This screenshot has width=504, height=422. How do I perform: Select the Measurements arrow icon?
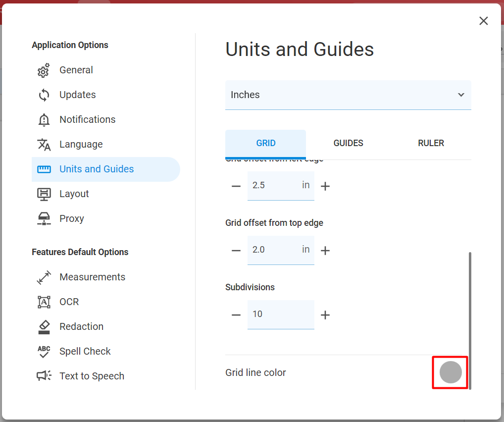pos(43,277)
